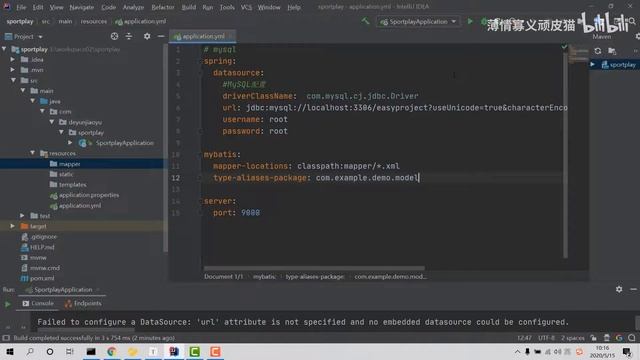Select the mapper folder
This screenshot has height=360, width=640.
tap(69, 164)
